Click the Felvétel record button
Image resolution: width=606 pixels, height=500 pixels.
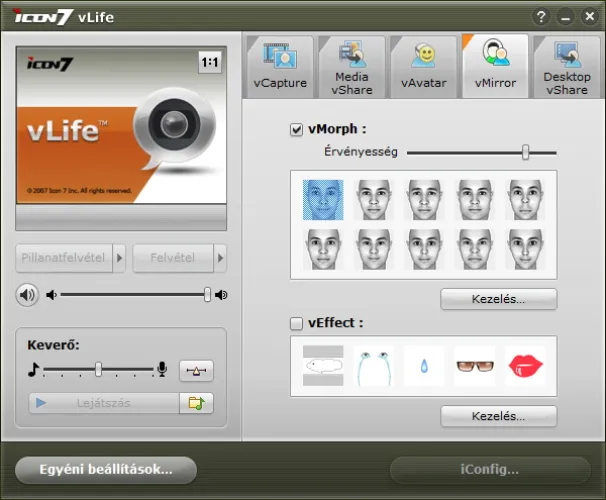tap(173, 258)
